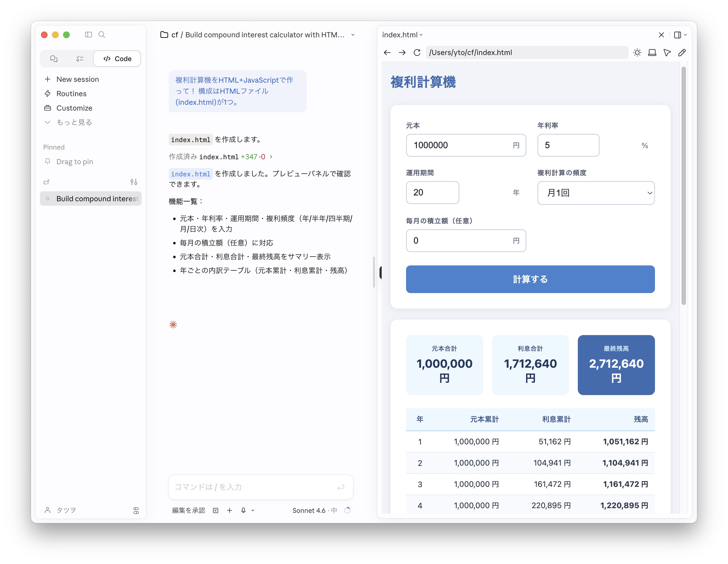The width and height of the screenshot is (728, 564).
Task: Click the circular context usage indicator
Action: tap(348, 510)
